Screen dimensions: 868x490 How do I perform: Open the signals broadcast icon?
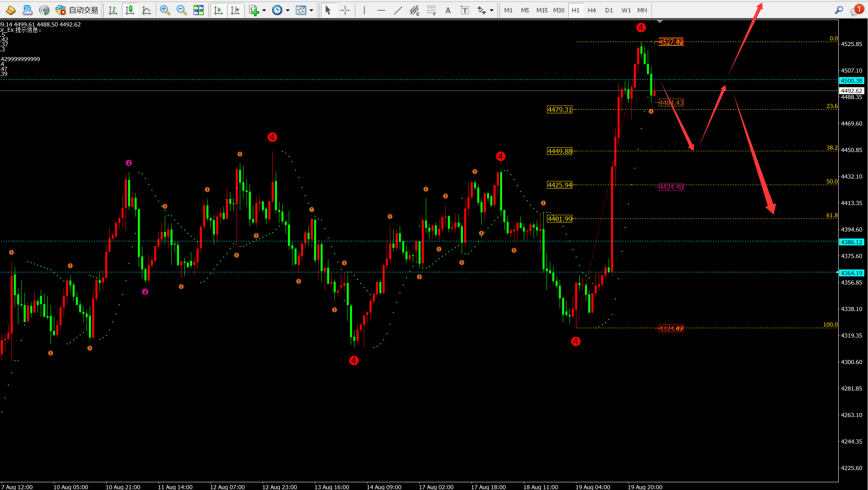tap(44, 10)
